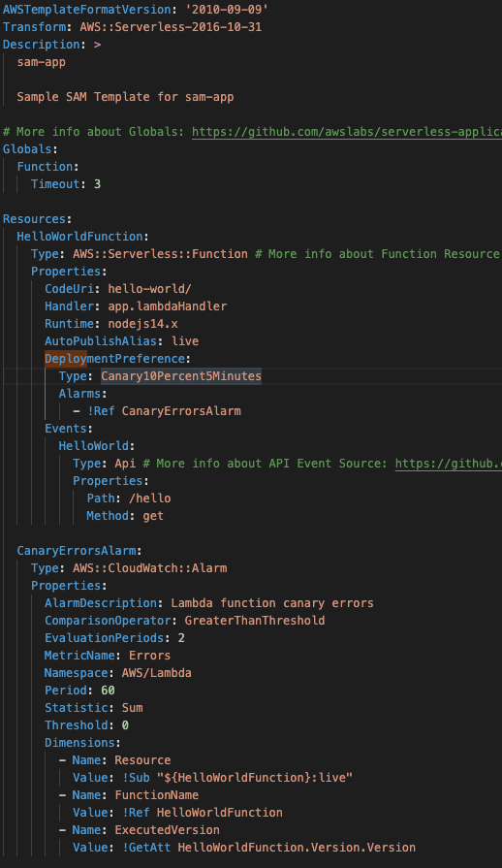This screenshot has width=502, height=868.
Task: Click the dimension Name value FunctionName
Action: coord(156,795)
